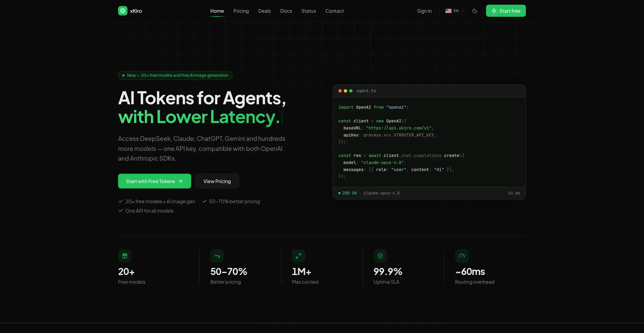644x333 pixels.
Task: Click the 50–70% stat value
Action: pos(229,272)
